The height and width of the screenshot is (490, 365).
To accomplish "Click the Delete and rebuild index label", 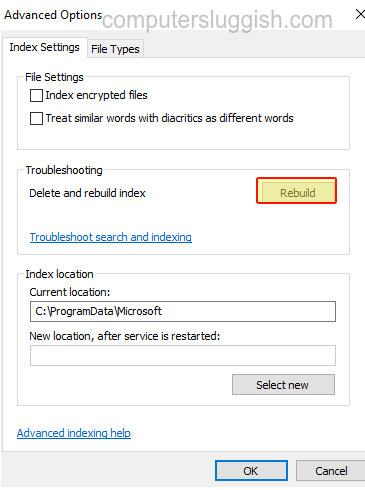I will pos(87,193).
